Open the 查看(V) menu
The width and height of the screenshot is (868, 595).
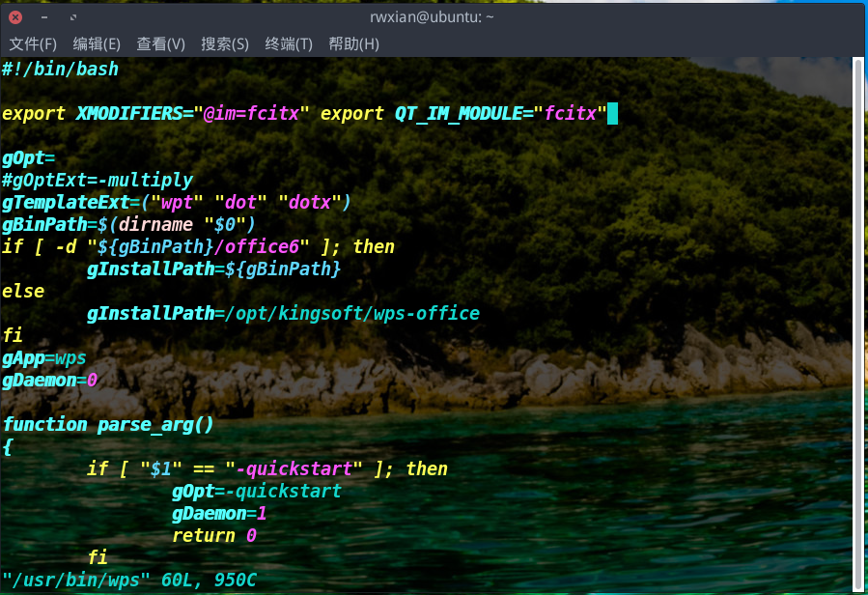point(160,44)
